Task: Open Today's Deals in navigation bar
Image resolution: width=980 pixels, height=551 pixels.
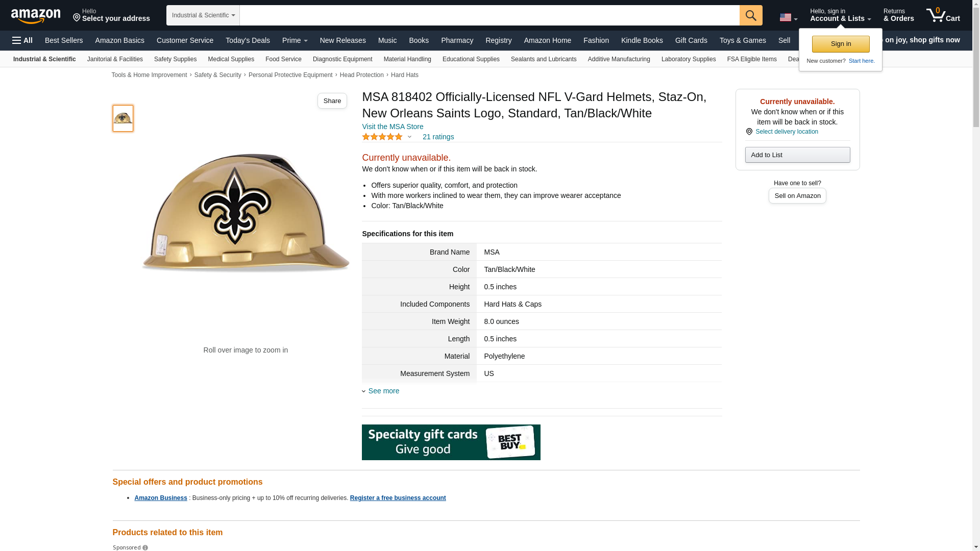Action: [x=248, y=40]
